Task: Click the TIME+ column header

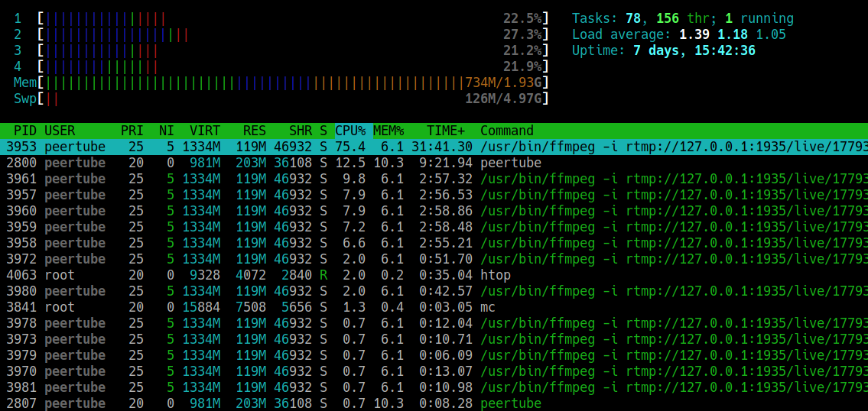Action: tap(446, 131)
